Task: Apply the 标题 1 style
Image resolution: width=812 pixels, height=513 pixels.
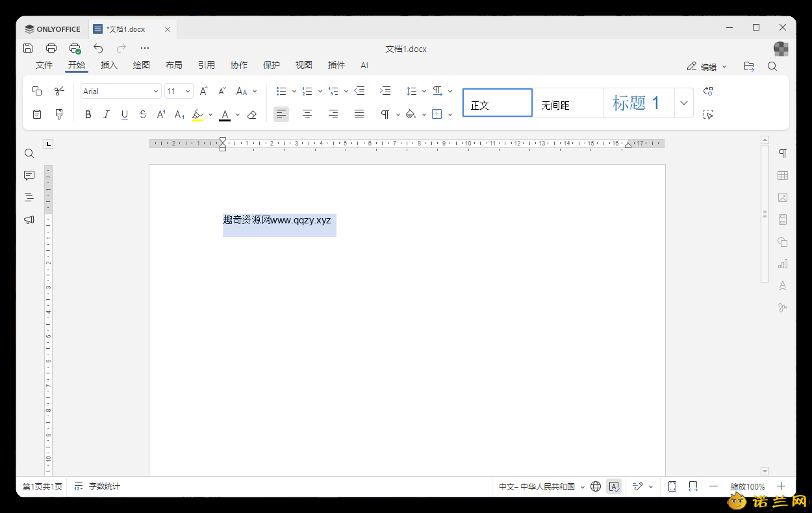Action: [639, 103]
